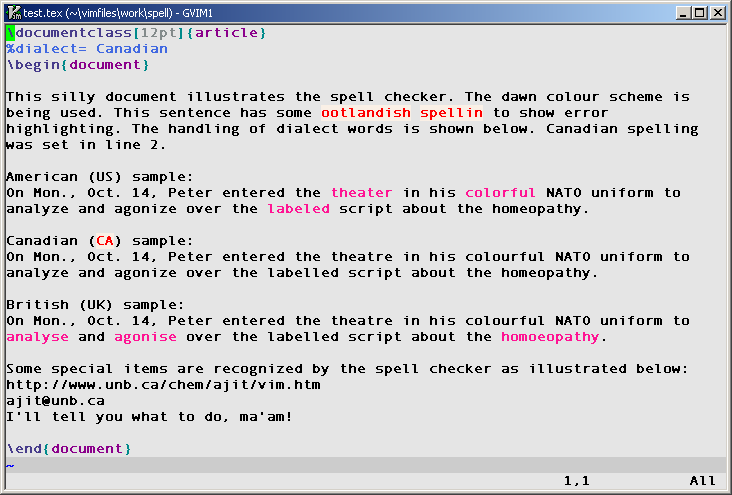732x495 pixels.
Task: Place cursor on red word "spellin"
Action: tap(452, 113)
